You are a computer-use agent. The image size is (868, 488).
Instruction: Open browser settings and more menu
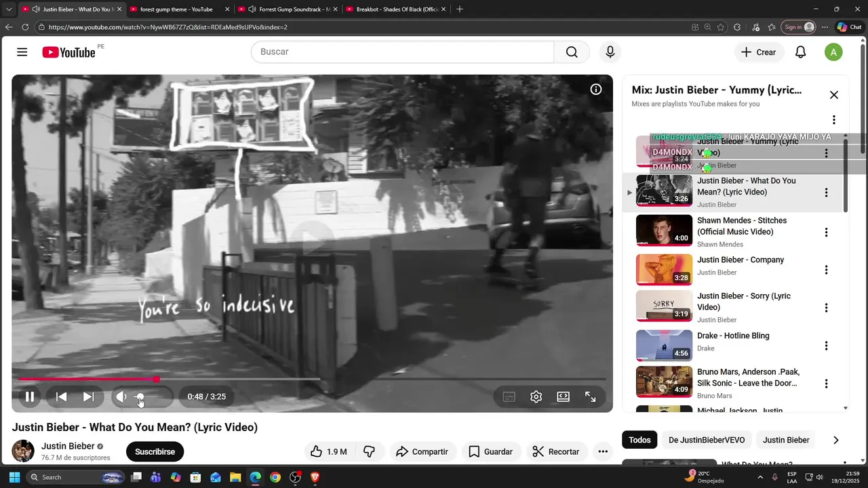pyautogui.click(x=825, y=27)
